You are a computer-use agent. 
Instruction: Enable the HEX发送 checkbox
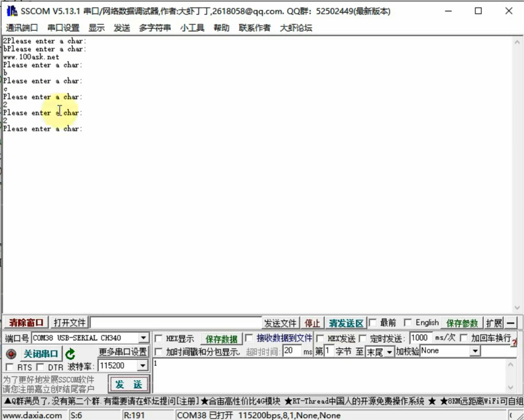(x=320, y=338)
